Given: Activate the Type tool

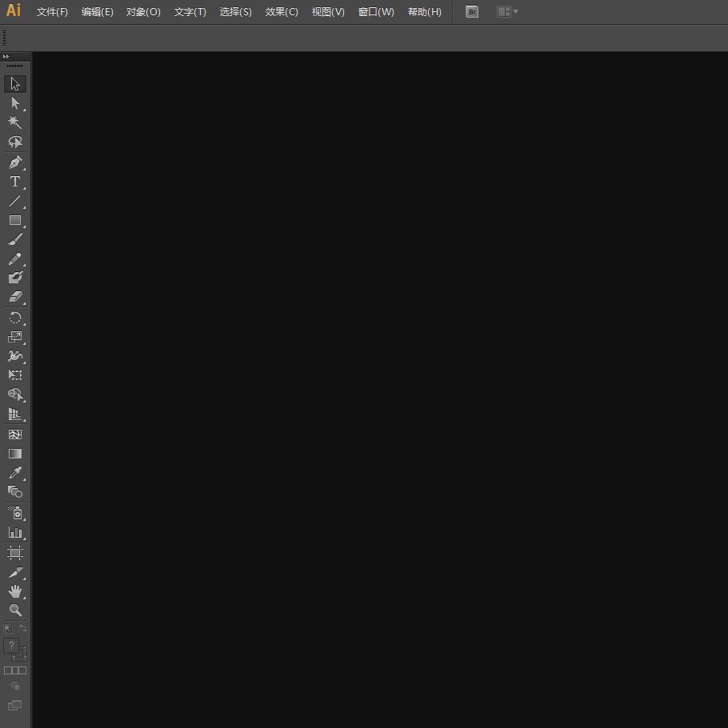Looking at the screenshot, I should [x=15, y=182].
